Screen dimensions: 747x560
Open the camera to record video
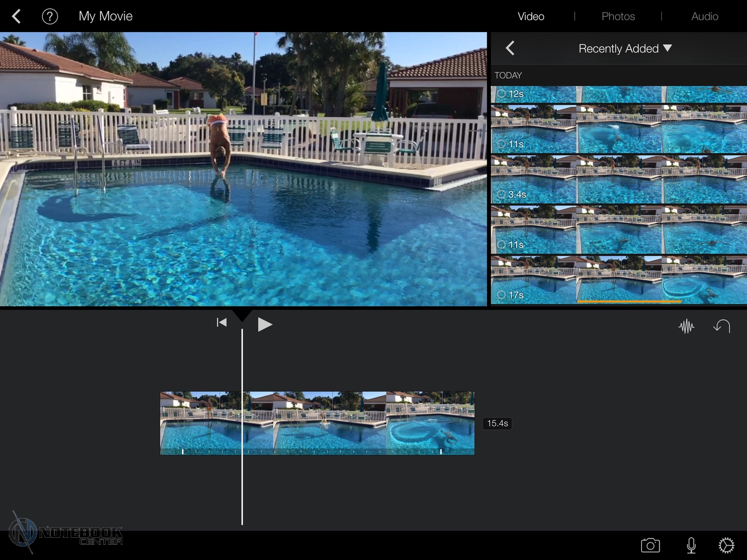(650, 545)
